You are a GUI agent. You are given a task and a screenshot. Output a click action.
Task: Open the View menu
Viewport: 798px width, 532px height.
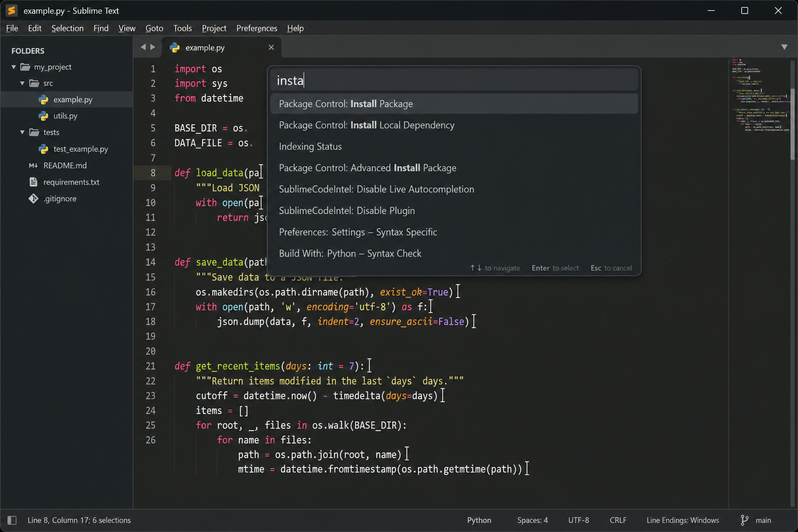click(127, 28)
